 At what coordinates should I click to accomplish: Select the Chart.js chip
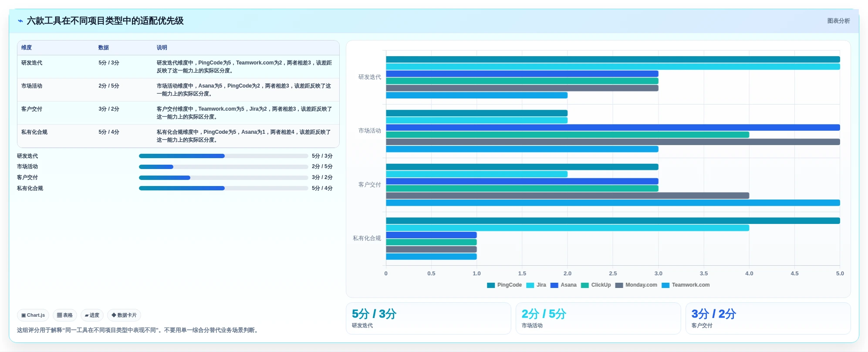pos(33,315)
